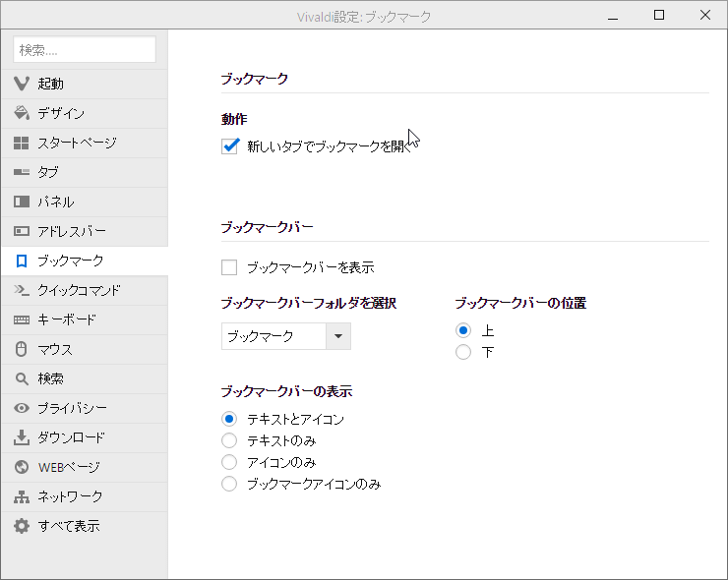Choose テキストのみ display option
728x580 pixels.
229,440
